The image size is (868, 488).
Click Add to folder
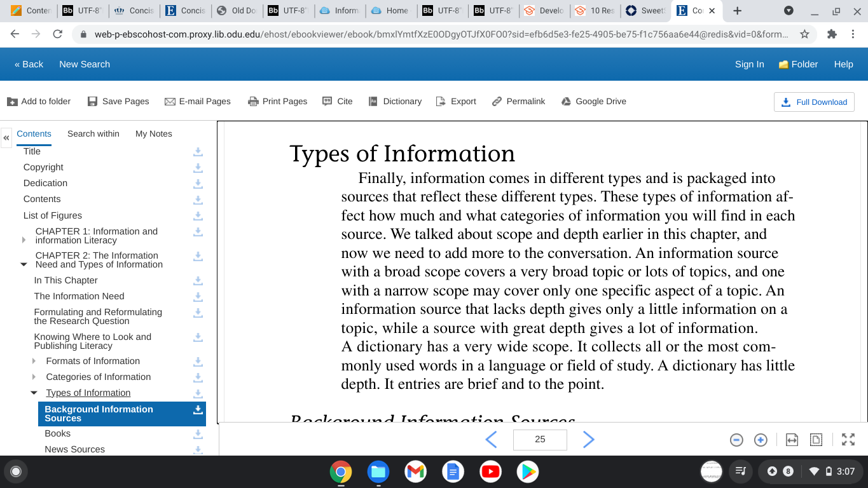click(39, 101)
